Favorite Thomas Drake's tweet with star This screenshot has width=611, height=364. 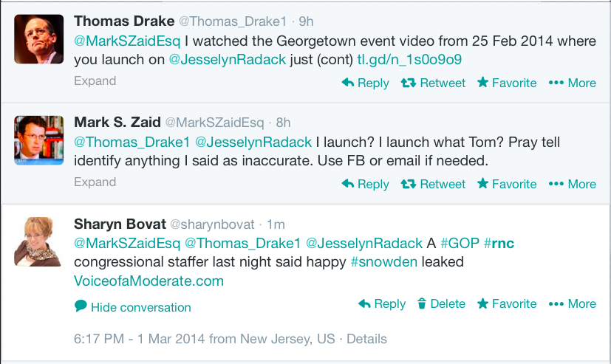[x=507, y=83]
